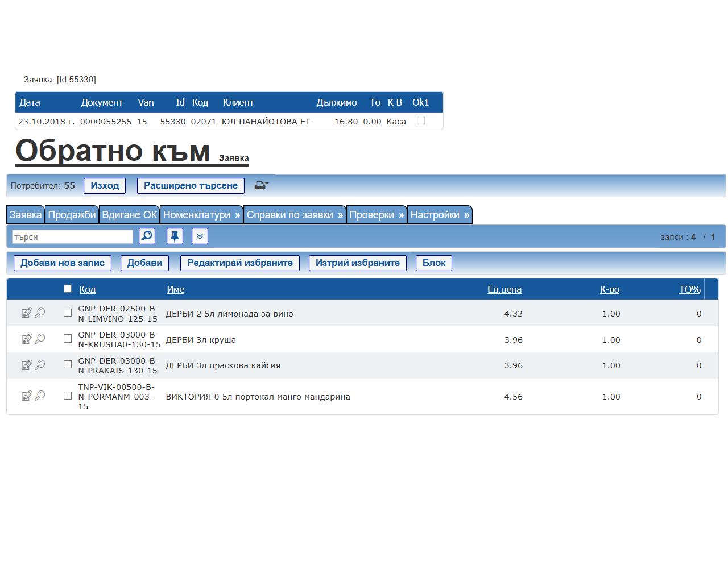Expand the Справки по заявки menu
Viewport: 728px width, 582px height.
(x=294, y=215)
